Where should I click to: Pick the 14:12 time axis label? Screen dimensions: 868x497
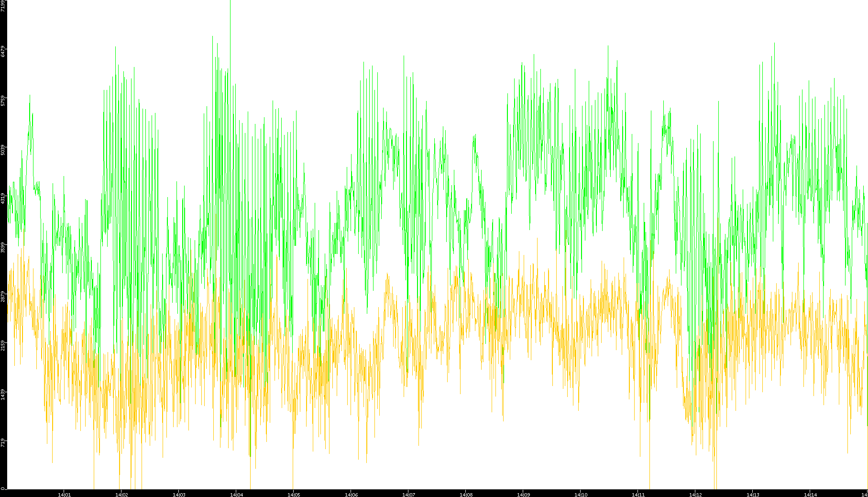695,495
